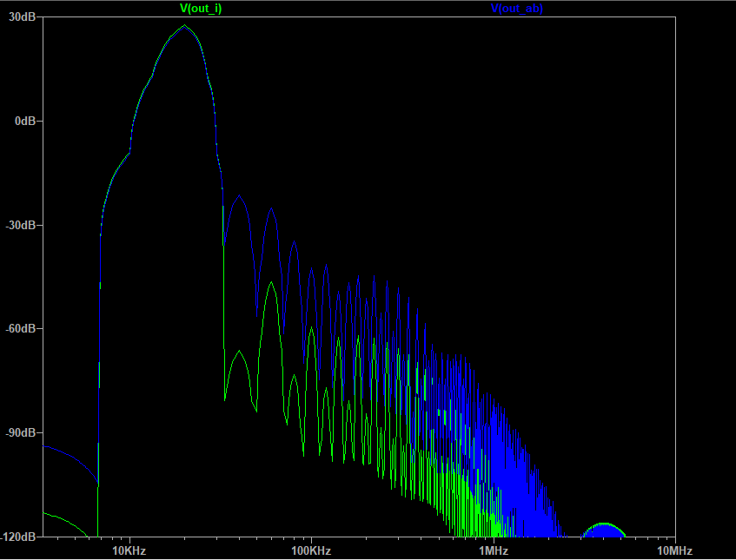Click the -90dB vertical axis label
The width and height of the screenshot is (736, 560).
click(20, 432)
